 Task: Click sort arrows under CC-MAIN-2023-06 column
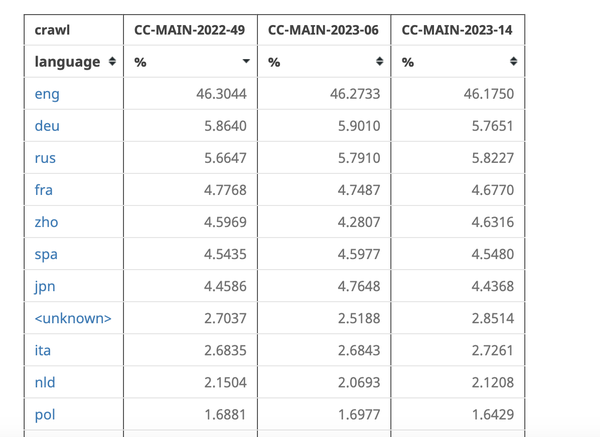coord(380,62)
